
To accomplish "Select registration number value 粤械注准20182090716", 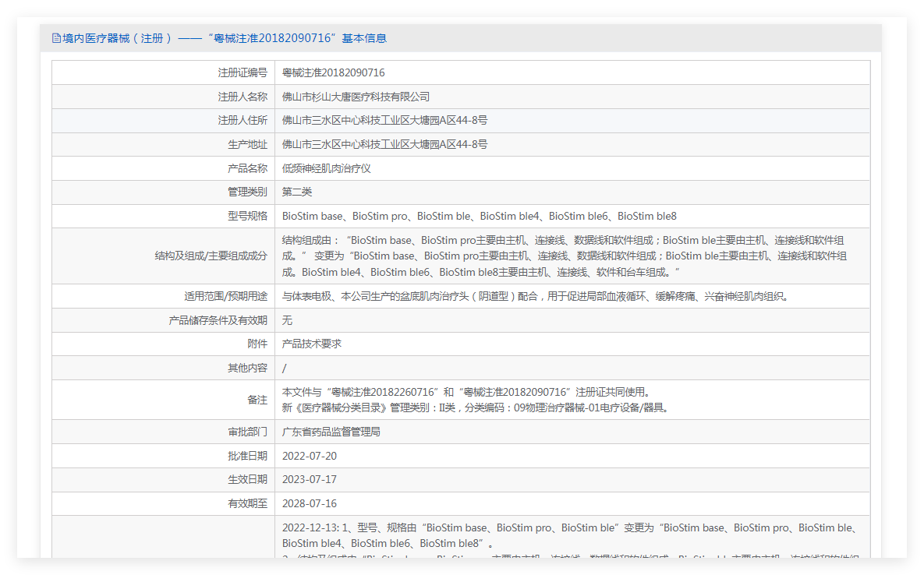I will [333, 73].
